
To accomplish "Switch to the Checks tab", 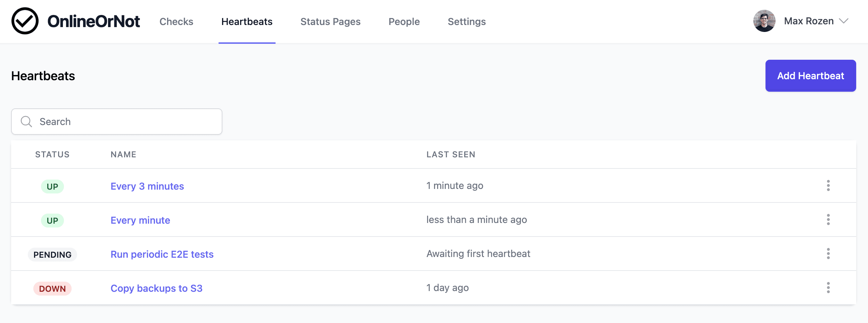I will tap(176, 22).
